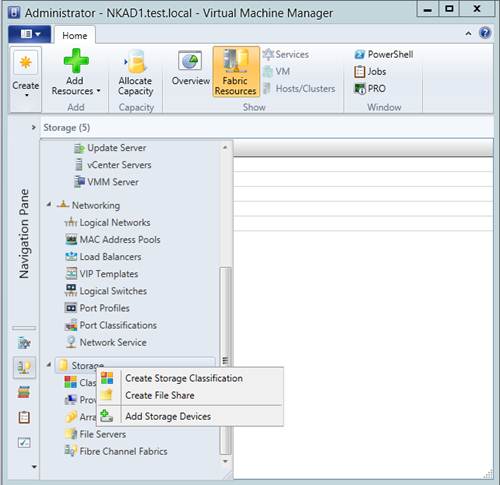Open the Allocate Capacity tool

tap(136, 73)
